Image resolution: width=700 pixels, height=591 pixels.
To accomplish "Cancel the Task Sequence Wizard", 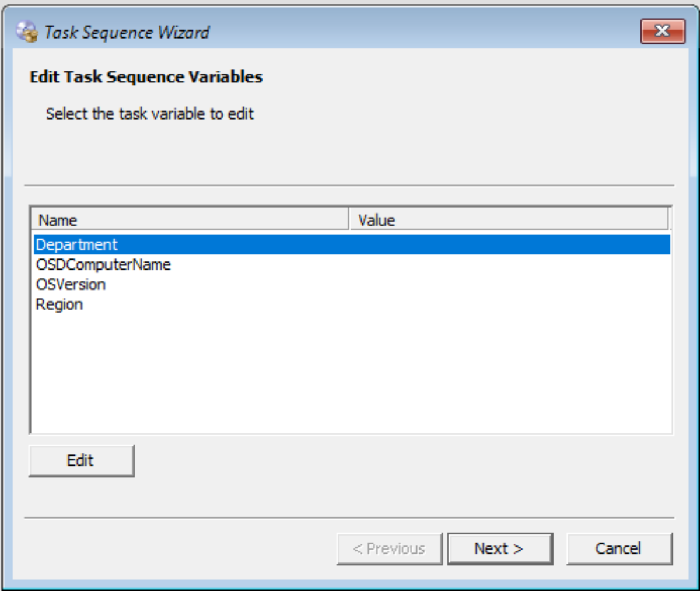I will [619, 548].
